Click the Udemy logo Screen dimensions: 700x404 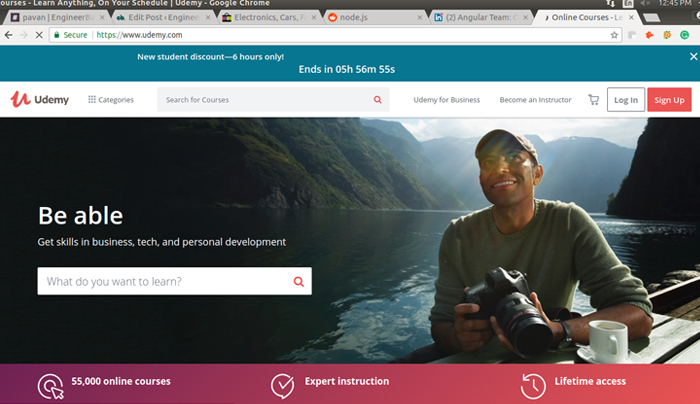(x=40, y=99)
